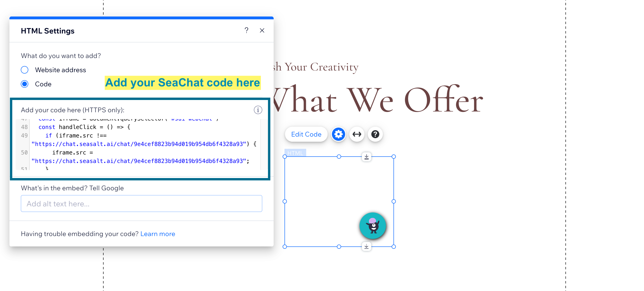Viewport: 644px width, 291px height.
Task: Click the HTML tag label on canvas
Action: point(294,152)
